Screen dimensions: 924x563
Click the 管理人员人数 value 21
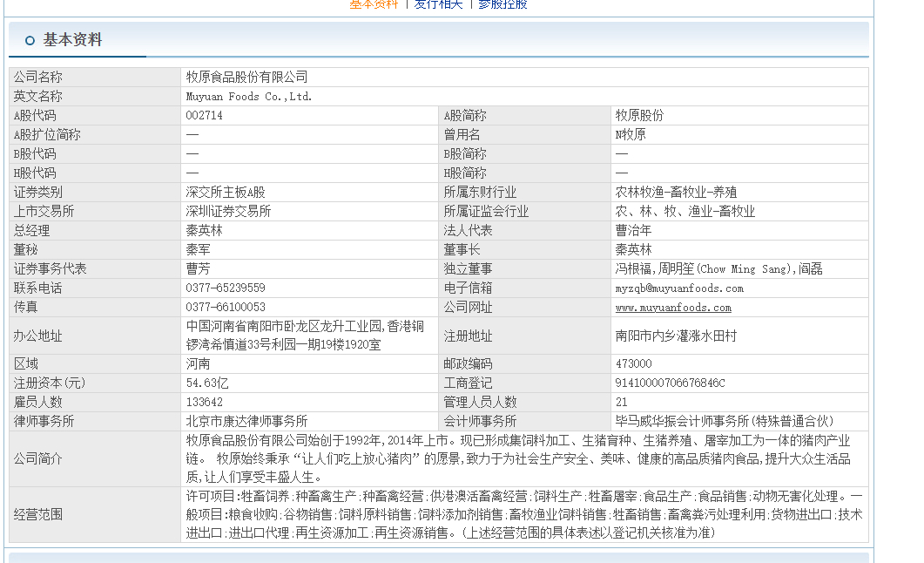point(621,402)
